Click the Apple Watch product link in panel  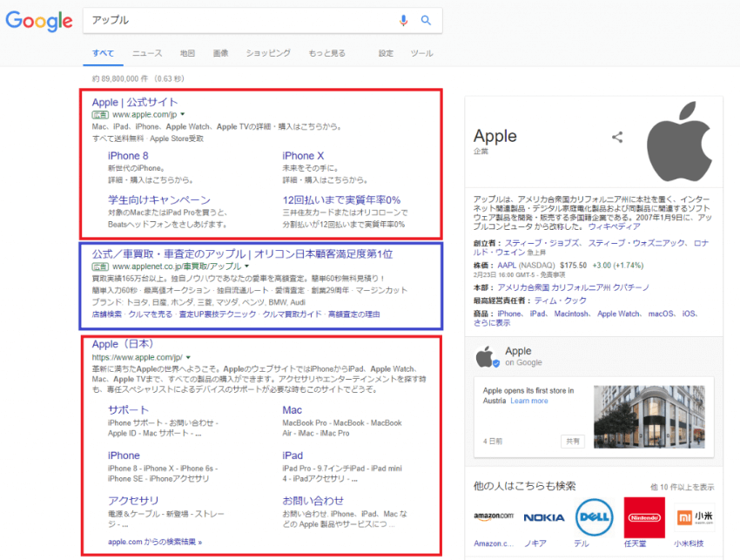click(x=618, y=314)
